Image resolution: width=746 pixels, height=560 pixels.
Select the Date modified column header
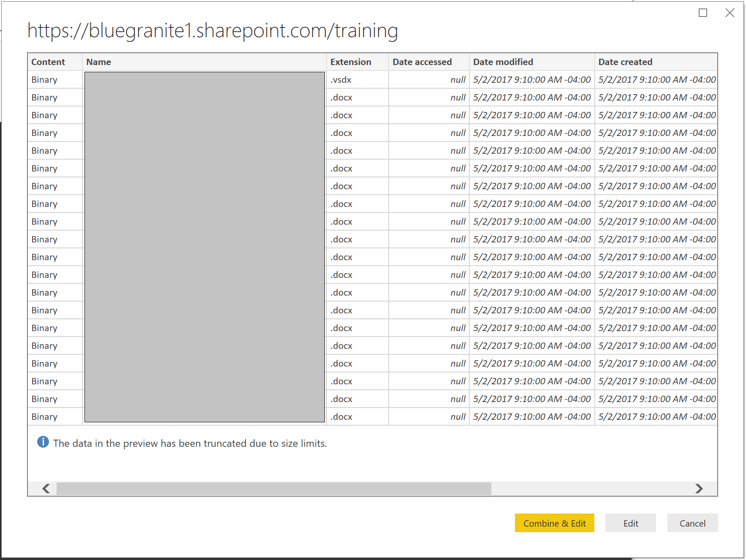point(532,62)
